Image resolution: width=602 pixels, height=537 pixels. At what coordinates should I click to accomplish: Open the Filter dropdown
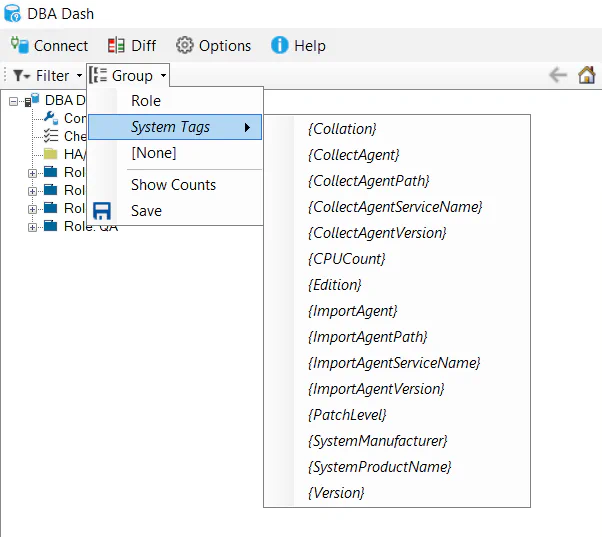[x=46, y=76]
